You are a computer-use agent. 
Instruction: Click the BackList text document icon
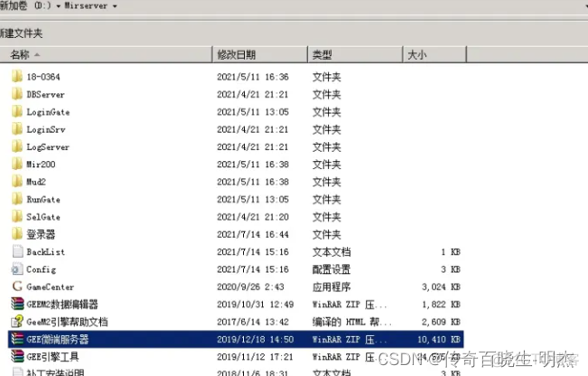(17, 251)
